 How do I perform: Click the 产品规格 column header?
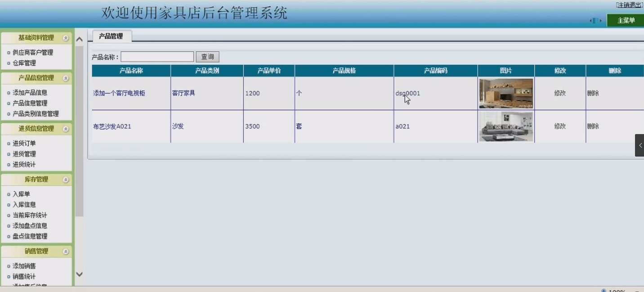344,71
